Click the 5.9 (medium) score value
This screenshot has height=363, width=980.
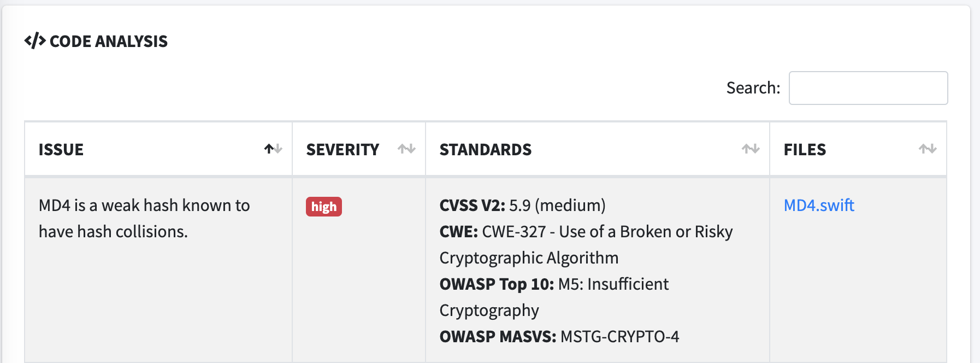pos(557,206)
